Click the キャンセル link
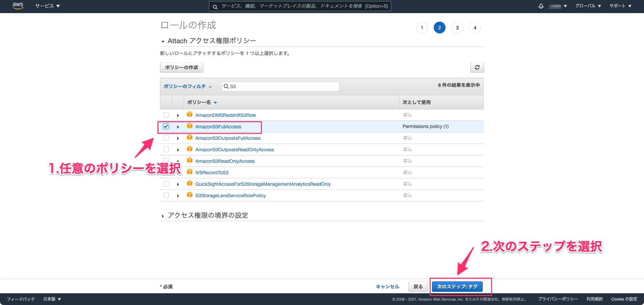The height and width of the screenshot is (305, 644). (x=387, y=286)
